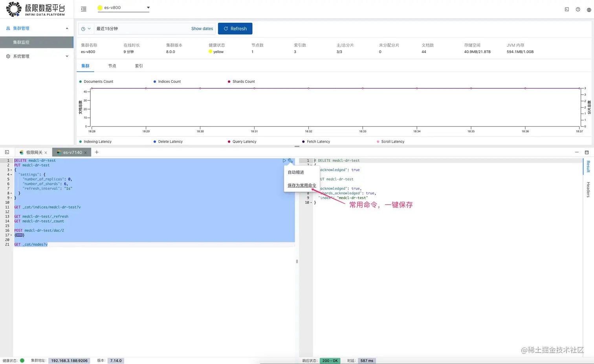
Task: Click the 192.168.3.188:9206 cluster address
Action: [69, 360]
